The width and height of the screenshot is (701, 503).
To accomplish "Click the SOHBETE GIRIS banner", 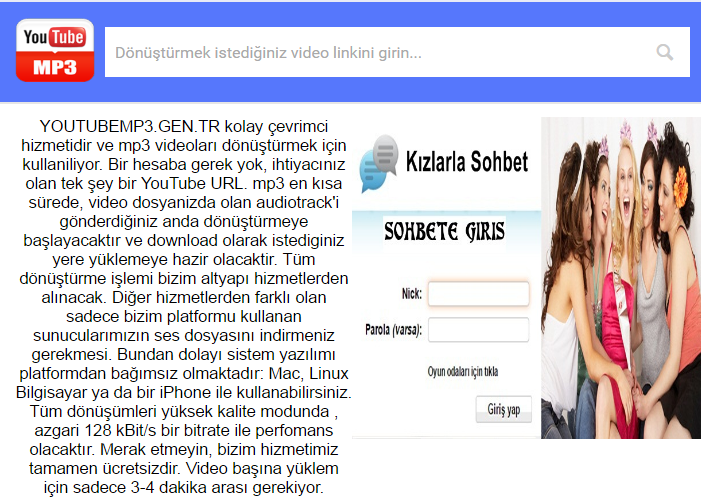I will point(444,231).
